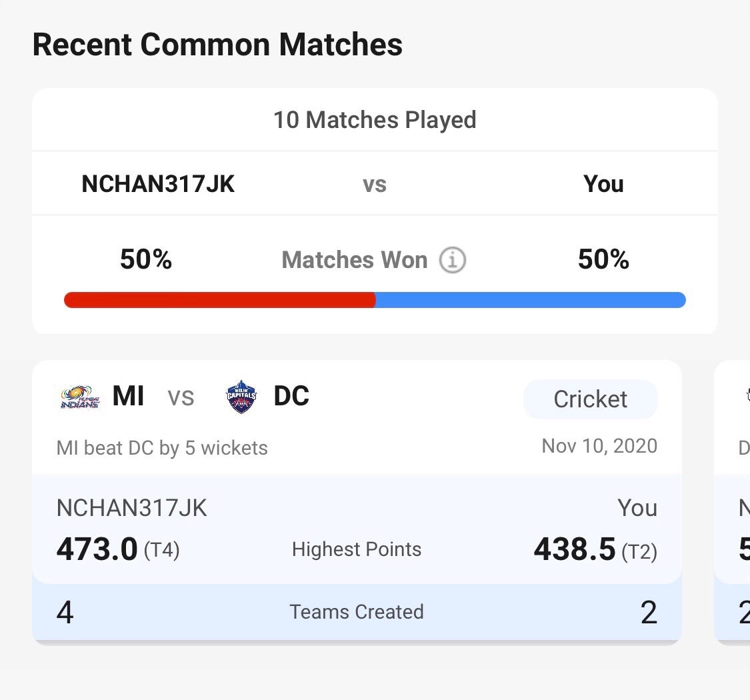Tap the Nov 10, 2020 match date
This screenshot has height=700, width=750.
pos(599,446)
